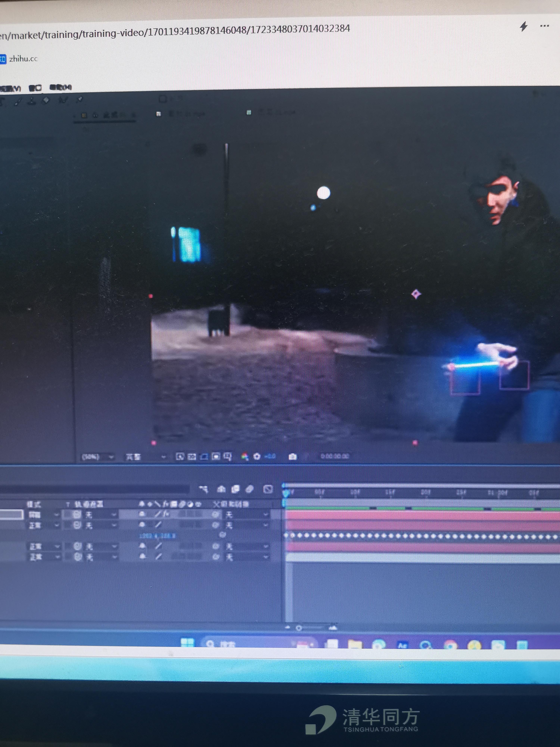Take a snapshot with the camera icon
Image resolution: width=560 pixels, height=747 pixels.
293,457
